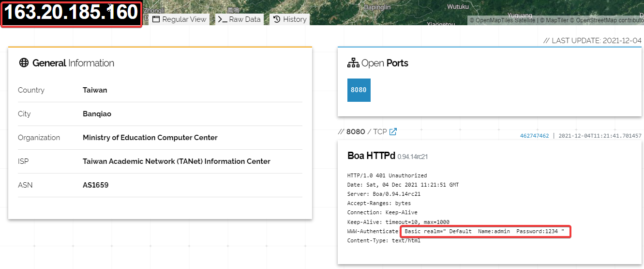Screen dimensions: 644x269
Task: Click the terminal prompt icon beside Raw Data
Action: point(223,19)
